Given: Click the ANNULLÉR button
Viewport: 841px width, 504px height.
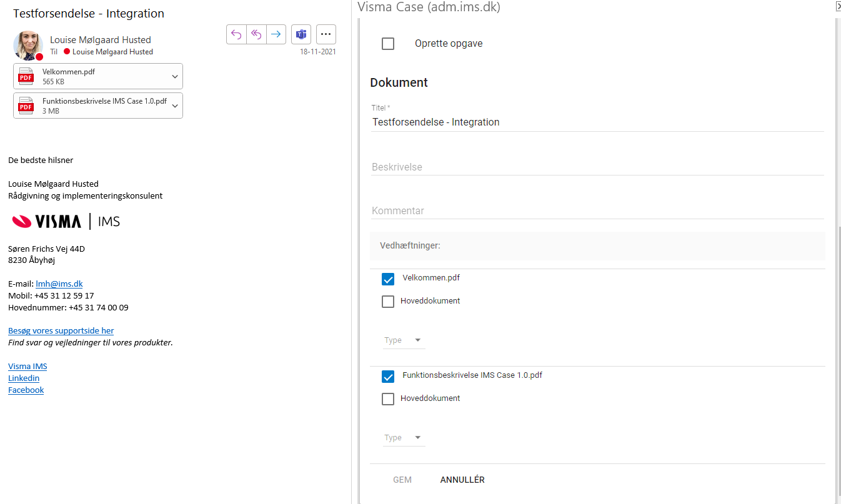Looking at the screenshot, I should (462, 480).
